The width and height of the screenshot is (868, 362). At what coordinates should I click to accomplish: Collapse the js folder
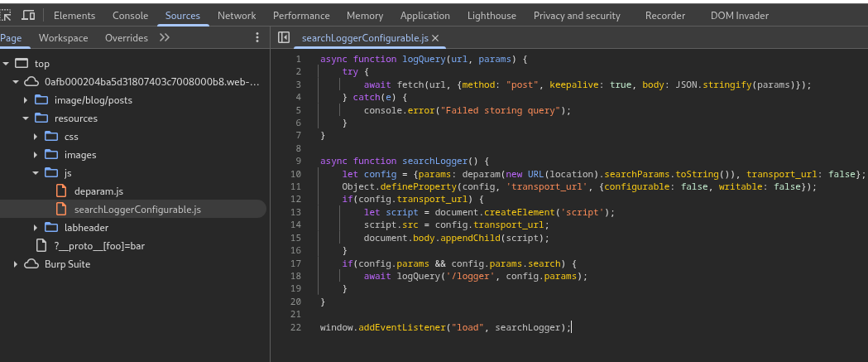coord(35,173)
